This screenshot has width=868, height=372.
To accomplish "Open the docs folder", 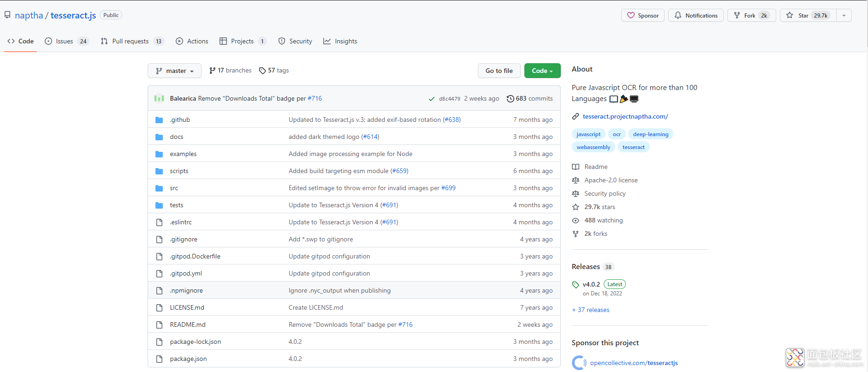I will 177,137.
